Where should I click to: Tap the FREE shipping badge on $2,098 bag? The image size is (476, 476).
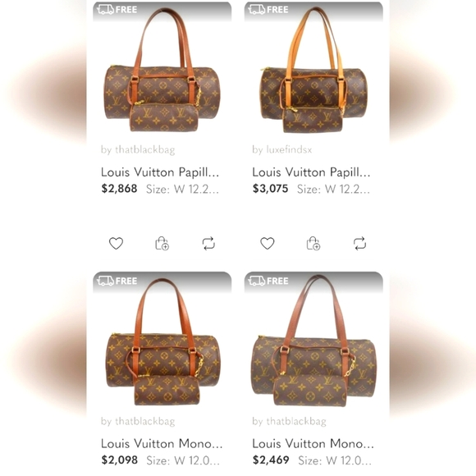[117, 281]
